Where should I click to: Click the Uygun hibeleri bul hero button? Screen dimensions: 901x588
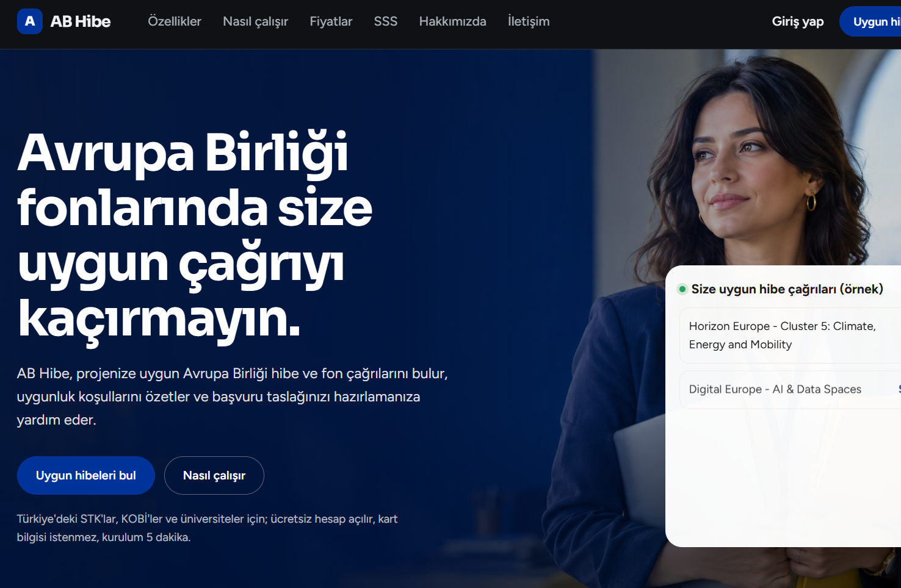click(86, 475)
